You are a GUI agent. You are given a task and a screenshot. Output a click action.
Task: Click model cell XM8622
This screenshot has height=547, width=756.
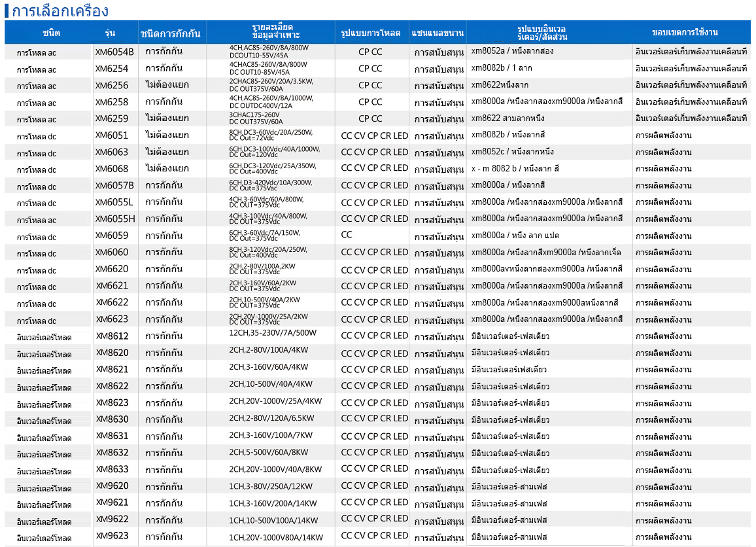point(112,386)
